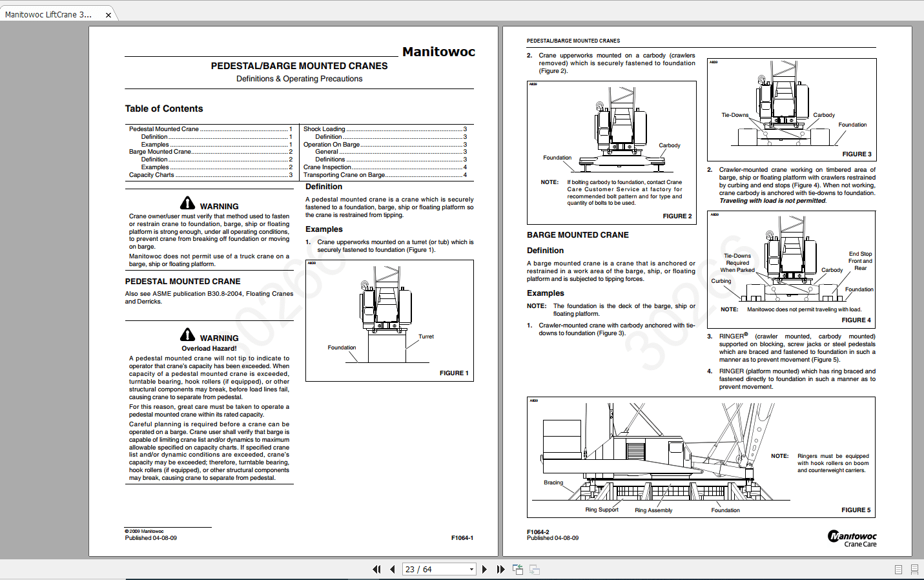The height and width of the screenshot is (580, 924).
Task: Click the next view navigation icon
Action: pyautogui.click(x=534, y=569)
